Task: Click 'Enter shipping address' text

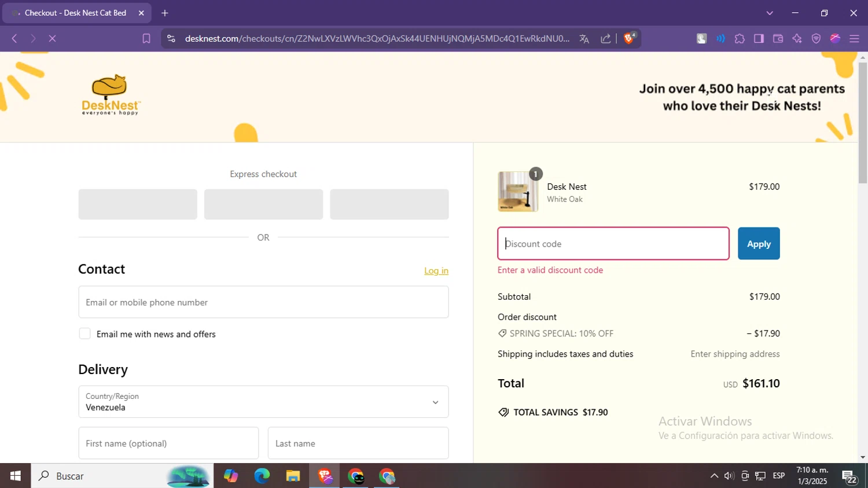Action: 735,354
